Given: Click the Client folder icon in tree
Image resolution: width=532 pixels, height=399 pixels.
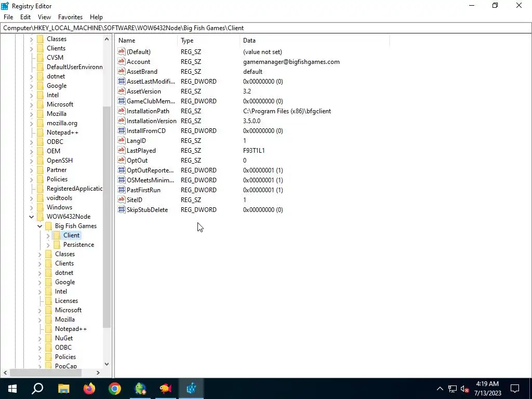Looking at the screenshot, I should pos(57,235).
